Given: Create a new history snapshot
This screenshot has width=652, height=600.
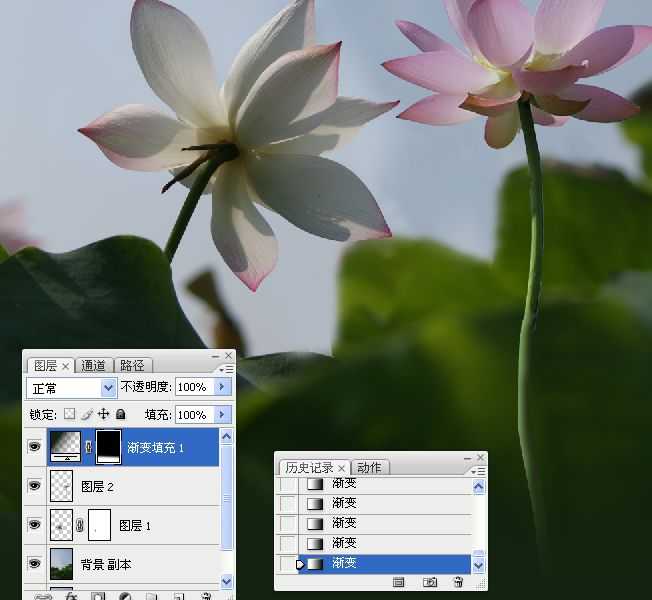Looking at the screenshot, I should click(x=430, y=582).
